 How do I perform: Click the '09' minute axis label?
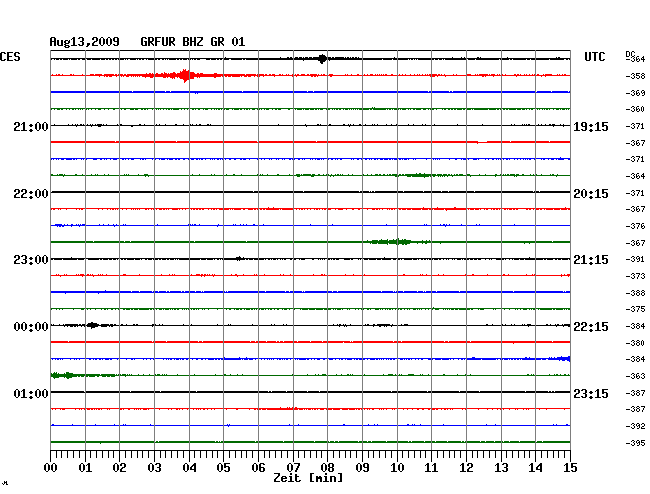coord(362,468)
